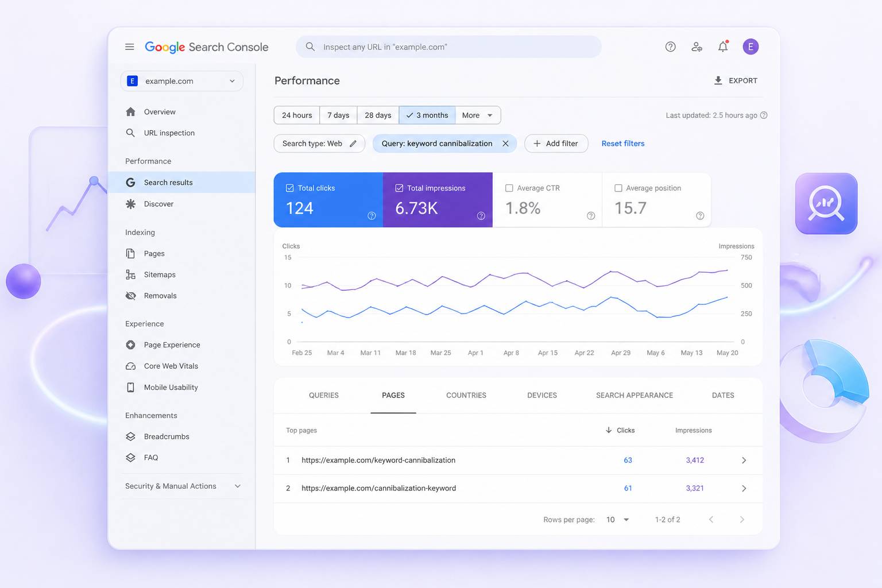Open the More date range dropdown
Screen dimensions: 882x588
tap(478, 115)
